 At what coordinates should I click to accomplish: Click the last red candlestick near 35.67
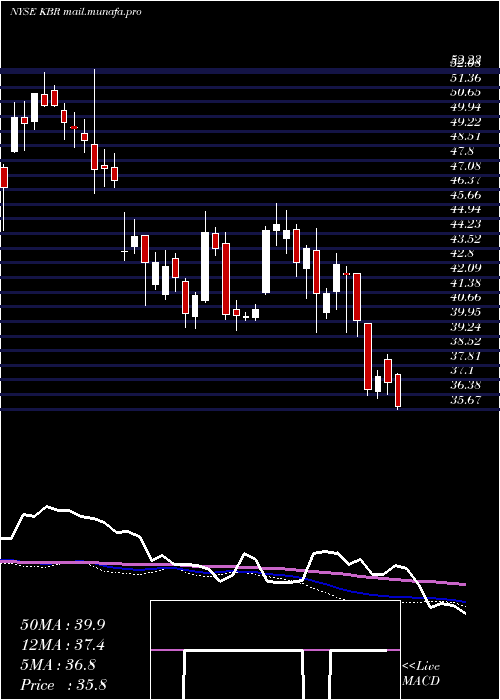pos(398,392)
